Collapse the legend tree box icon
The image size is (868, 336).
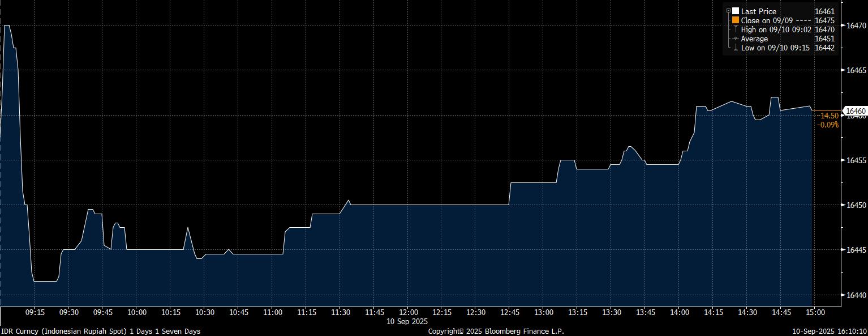[728, 11]
